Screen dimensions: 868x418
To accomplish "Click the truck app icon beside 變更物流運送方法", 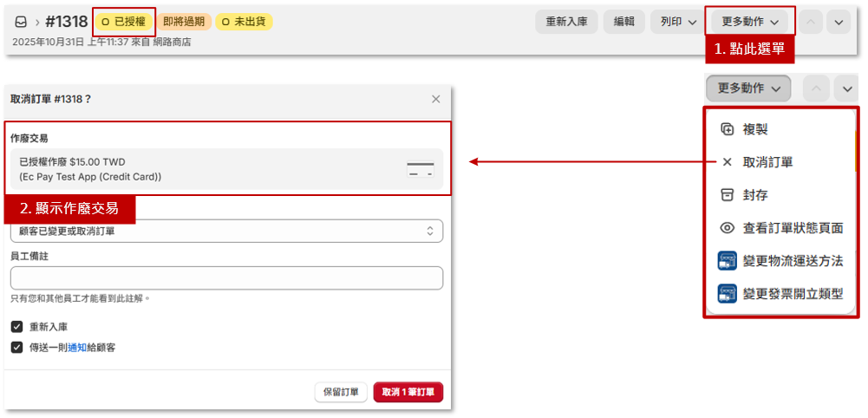I will pyautogui.click(x=727, y=261).
